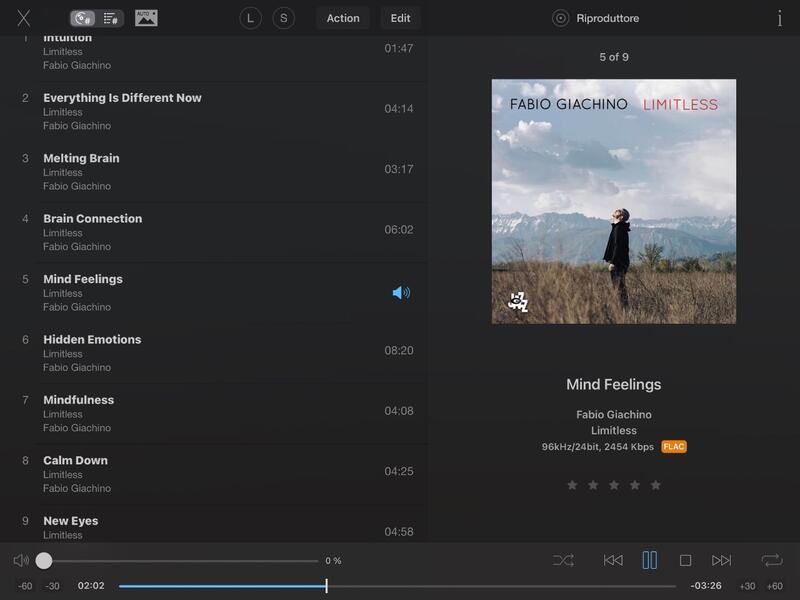The width and height of the screenshot is (800, 600).
Task: Switch to album grouped view
Action: [x=84, y=18]
